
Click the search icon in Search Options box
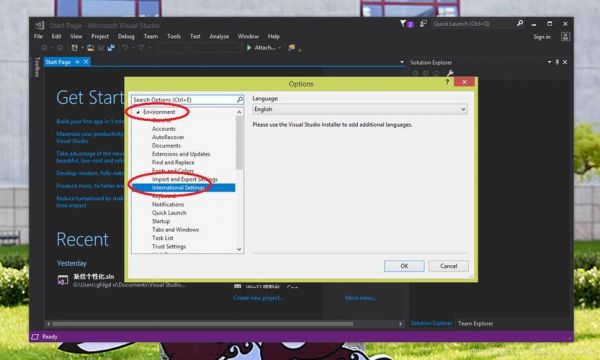coord(240,99)
